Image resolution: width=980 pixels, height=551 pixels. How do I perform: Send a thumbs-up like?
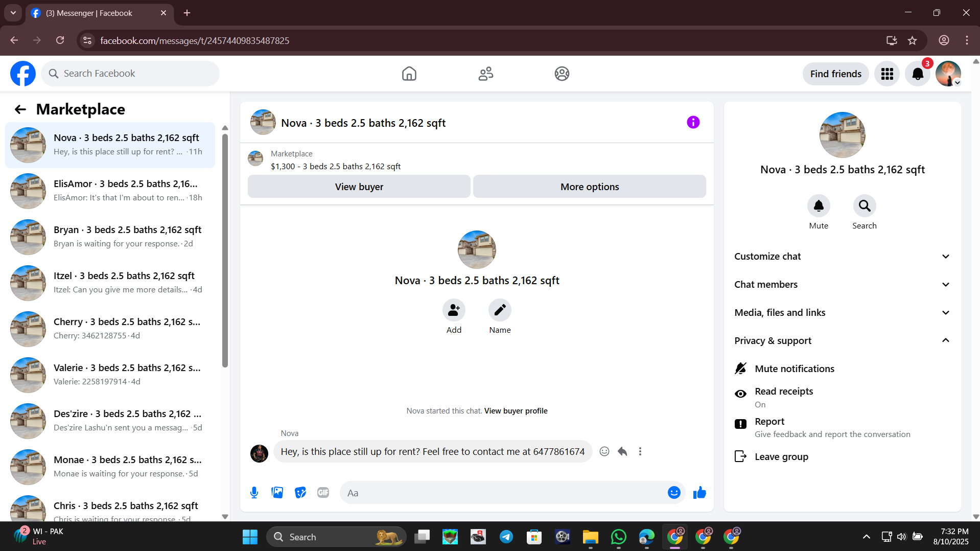point(699,493)
